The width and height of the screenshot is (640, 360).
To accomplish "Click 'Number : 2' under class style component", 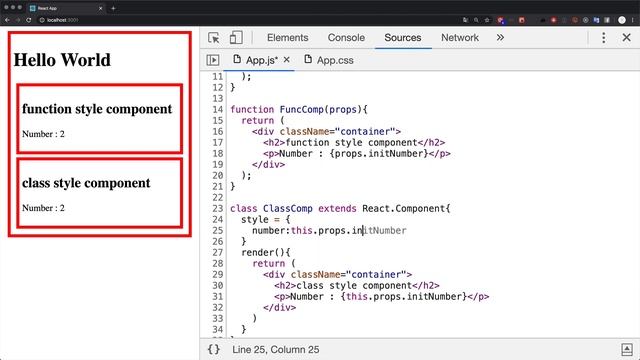I will click(43, 208).
